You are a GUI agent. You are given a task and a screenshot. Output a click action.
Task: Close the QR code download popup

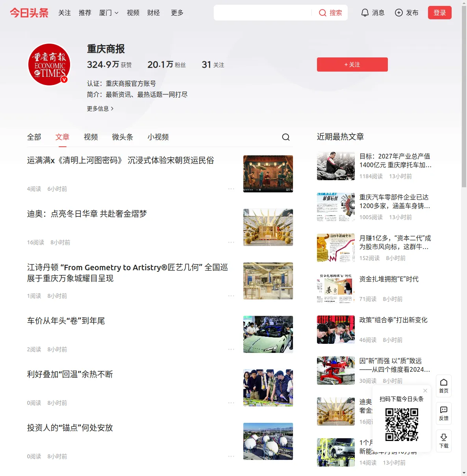pyautogui.click(x=425, y=391)
